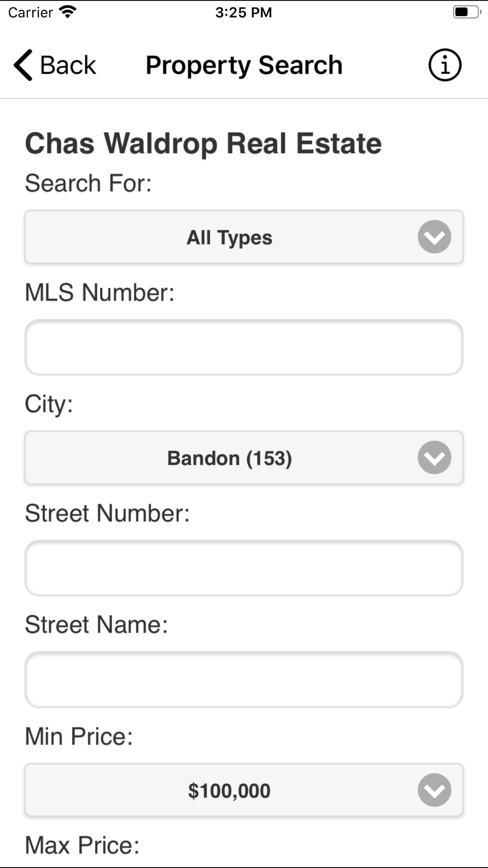
Task: Tap the back chevron arrow
Action: [23, 65]
